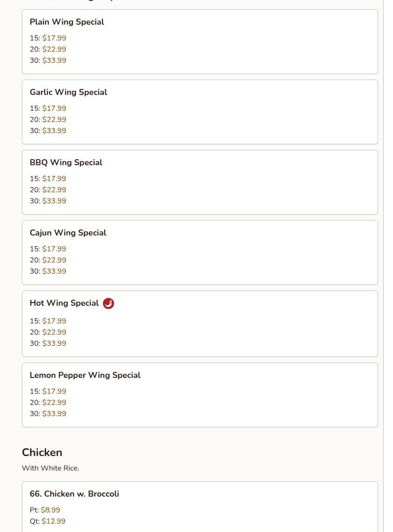Open 66. Chicken w. Broccoli item
The width and height of the screenshot is (393, 532).
(x=74, y=494)
